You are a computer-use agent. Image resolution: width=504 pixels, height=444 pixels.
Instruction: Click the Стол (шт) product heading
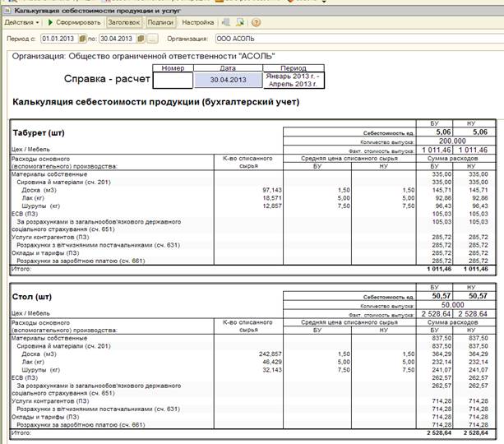(x=32, y=297)
